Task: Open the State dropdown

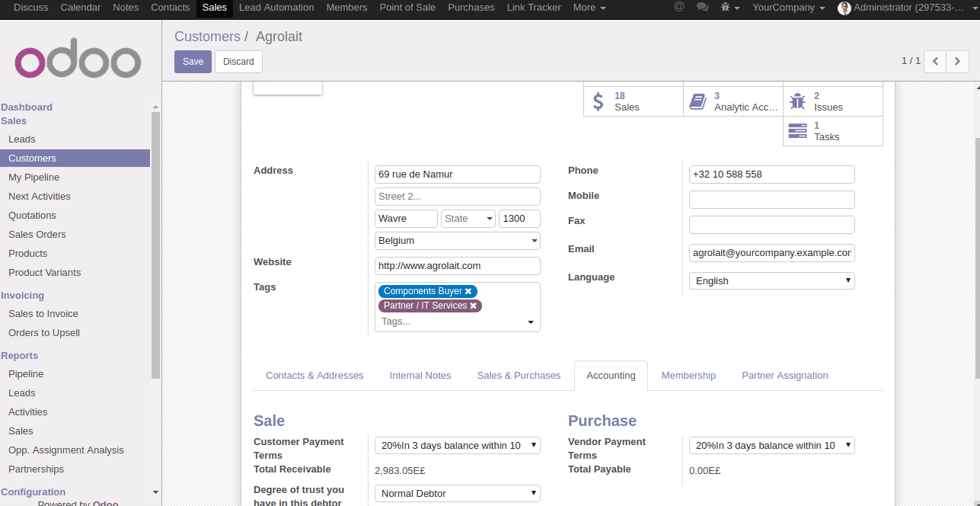Action: tap(468, 219)
